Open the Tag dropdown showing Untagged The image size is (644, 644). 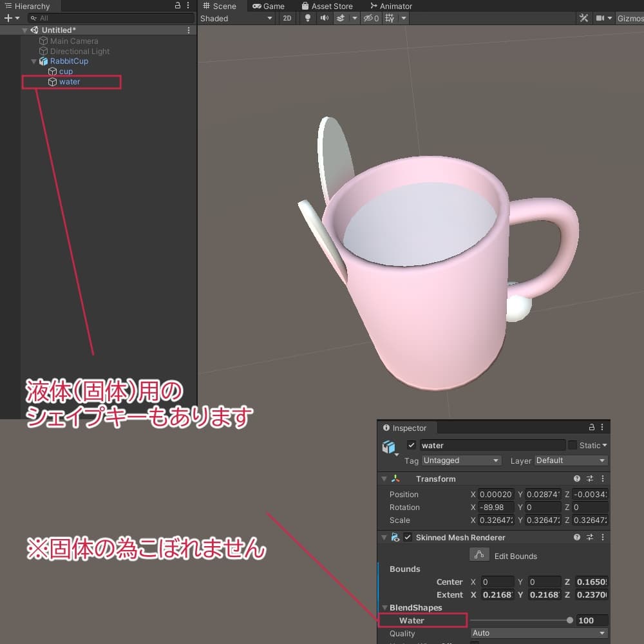[460, 461]
